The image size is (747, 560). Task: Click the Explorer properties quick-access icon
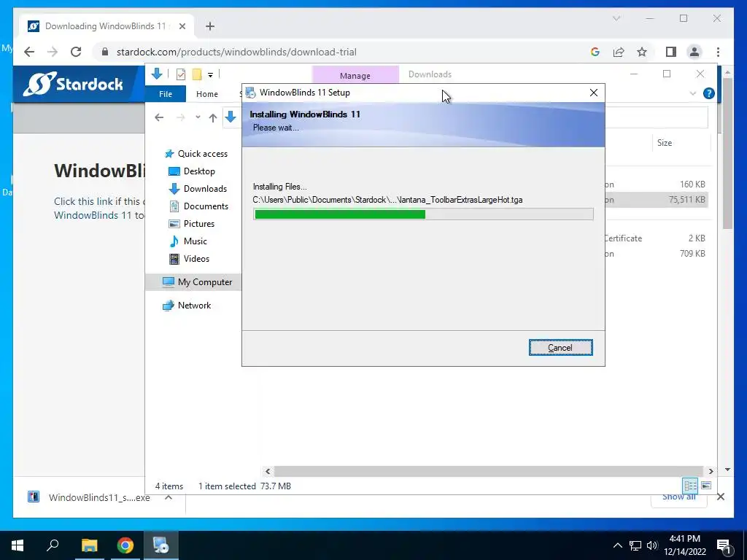(x=181, y=74)
